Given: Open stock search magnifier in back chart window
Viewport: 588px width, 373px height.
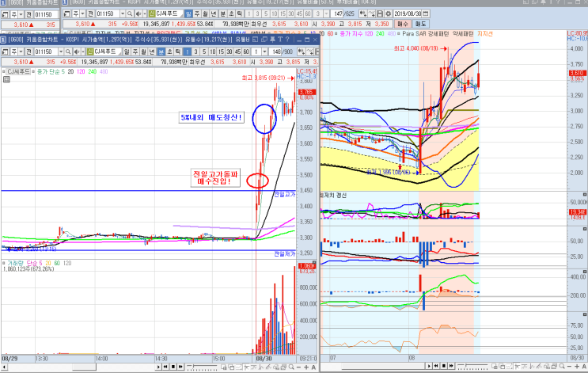Looking at the screenshot, I should point(130,13).
